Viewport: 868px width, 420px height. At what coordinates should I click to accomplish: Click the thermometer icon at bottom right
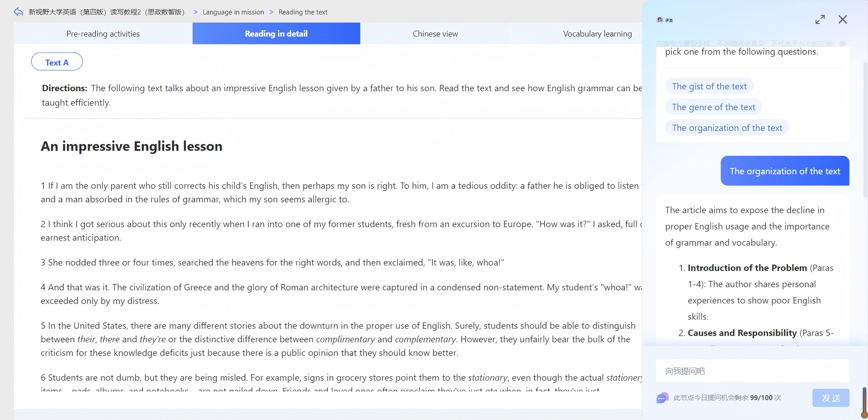pos(864,402)
